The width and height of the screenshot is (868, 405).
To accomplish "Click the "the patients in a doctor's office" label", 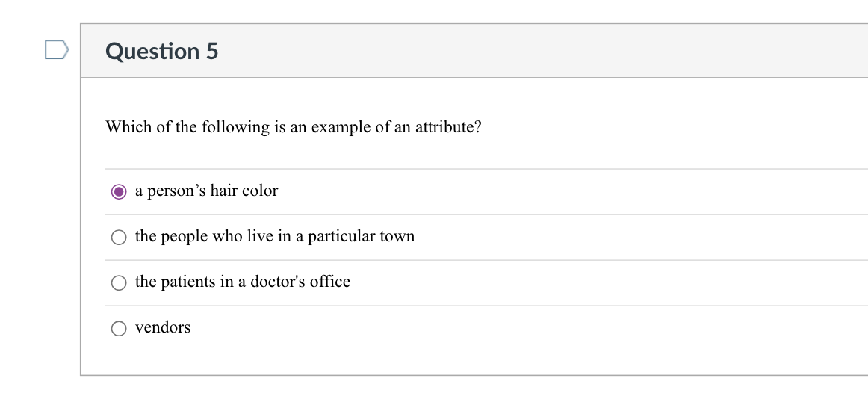I will point(242,282).
